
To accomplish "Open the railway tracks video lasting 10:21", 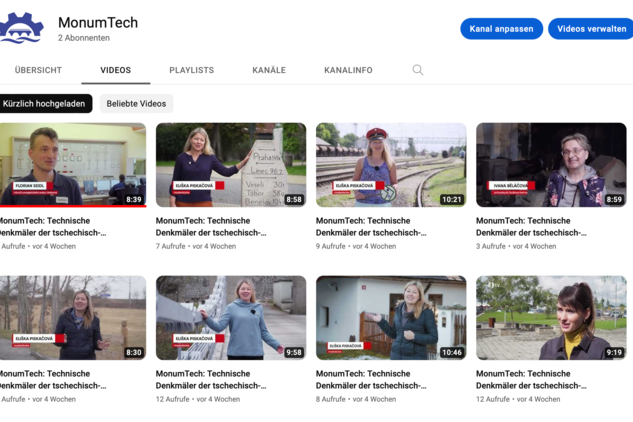I will coord(391,165).
